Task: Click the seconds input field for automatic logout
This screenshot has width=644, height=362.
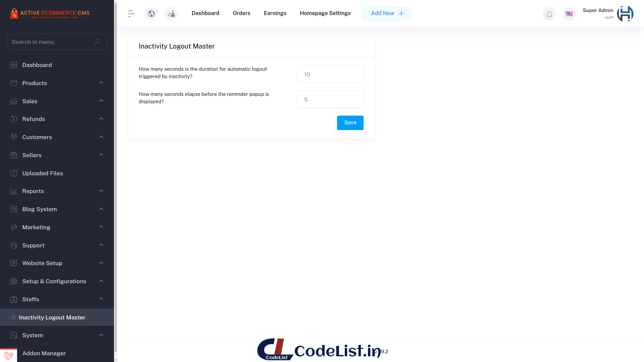Action: (330, 74)
